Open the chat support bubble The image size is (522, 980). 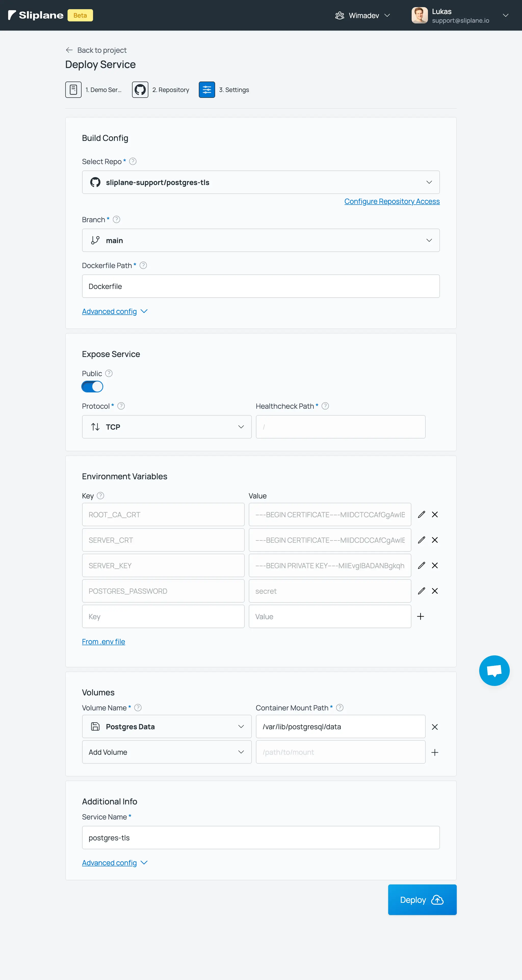(x=494, y=671)
